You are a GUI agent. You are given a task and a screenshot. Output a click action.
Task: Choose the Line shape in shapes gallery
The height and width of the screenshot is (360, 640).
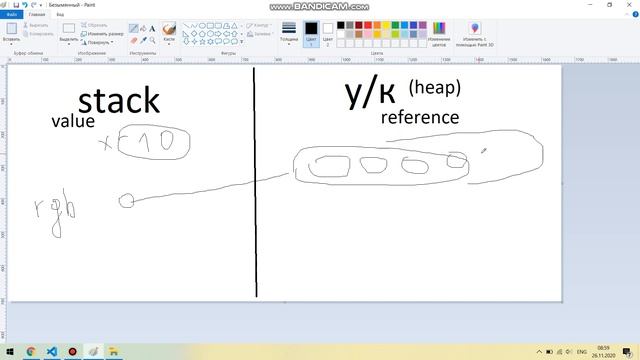[186, 26]
